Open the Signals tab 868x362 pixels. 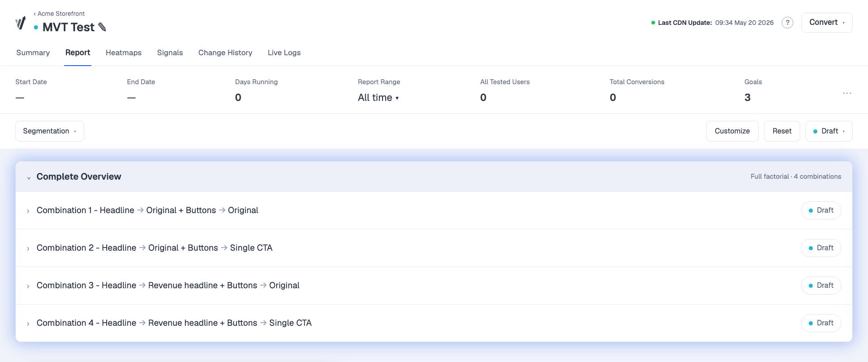pos(170,52)
